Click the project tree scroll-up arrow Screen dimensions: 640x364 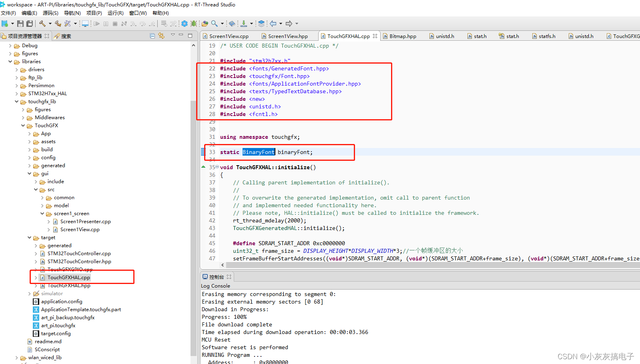[194, 45]
